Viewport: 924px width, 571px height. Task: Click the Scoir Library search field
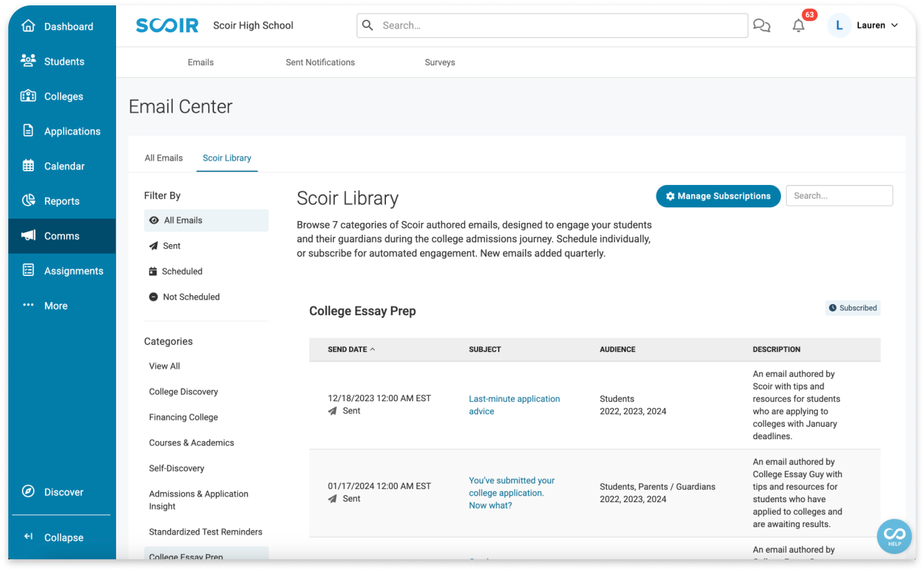coord(839,196)
